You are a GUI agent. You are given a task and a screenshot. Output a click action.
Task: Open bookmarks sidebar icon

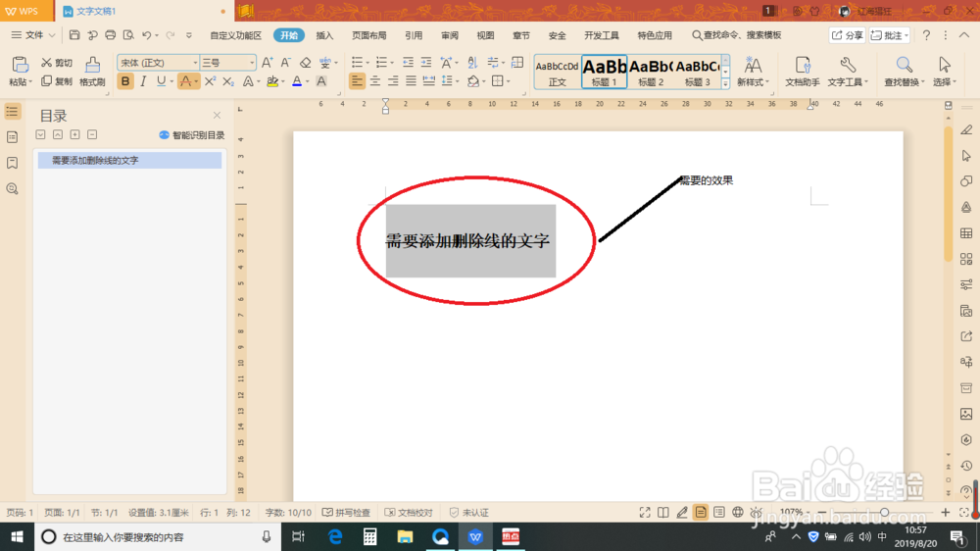pyautogui.click(x=12, y=163)
